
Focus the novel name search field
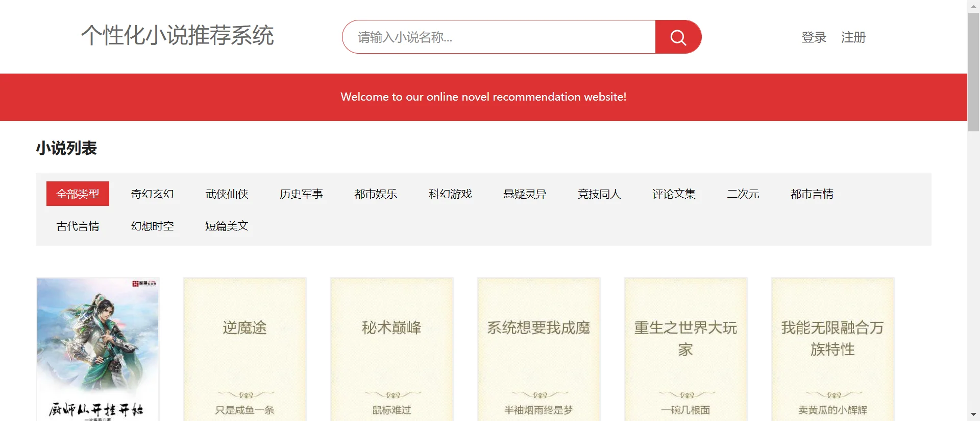click(x=499, y=37)
